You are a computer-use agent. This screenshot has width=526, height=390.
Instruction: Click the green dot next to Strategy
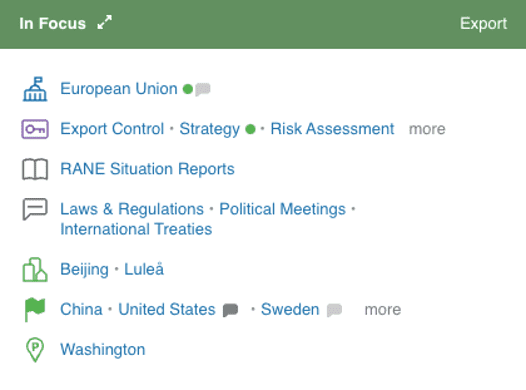pyautogui.click(x=250, y=129)
